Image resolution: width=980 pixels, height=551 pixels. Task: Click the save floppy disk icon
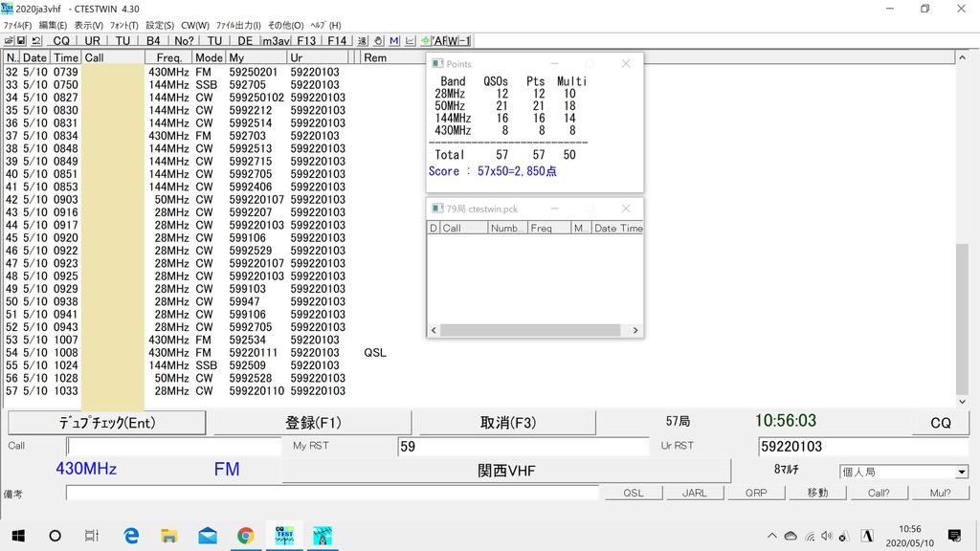click(21, 40)
